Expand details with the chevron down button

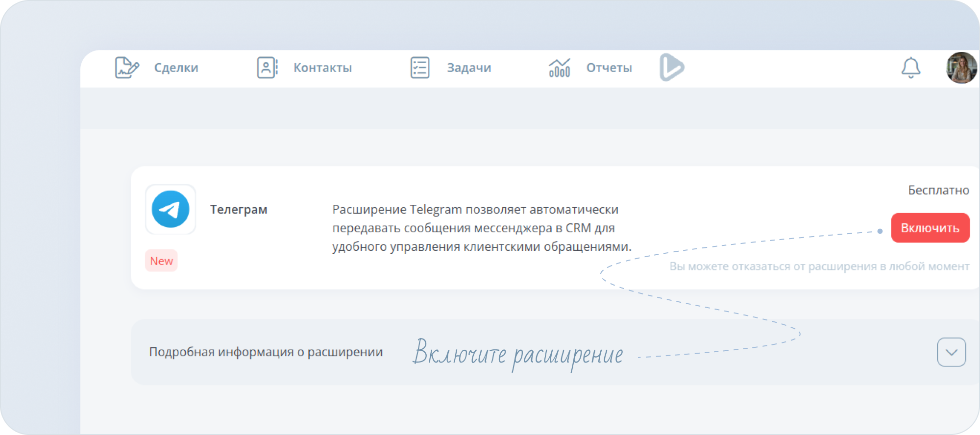pyautogui.click(x=951, y=352)
